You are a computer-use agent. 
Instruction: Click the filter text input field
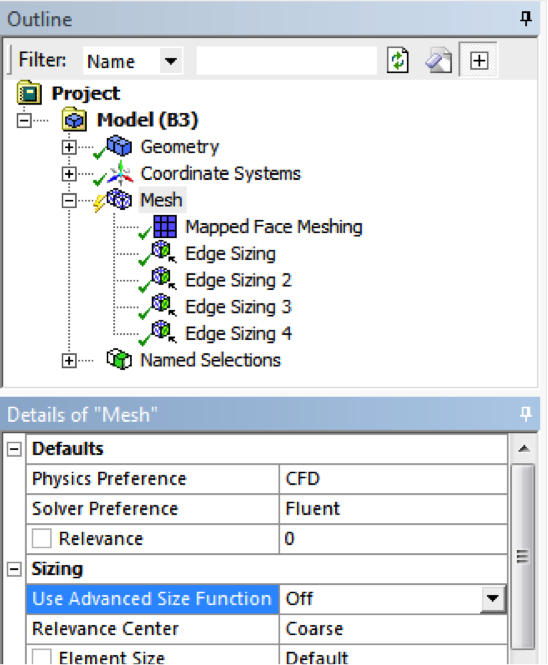287,61
